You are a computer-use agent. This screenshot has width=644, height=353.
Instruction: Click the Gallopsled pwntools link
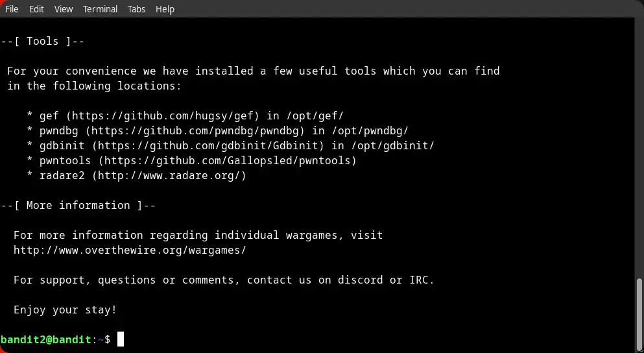click(x=230, y=160)
